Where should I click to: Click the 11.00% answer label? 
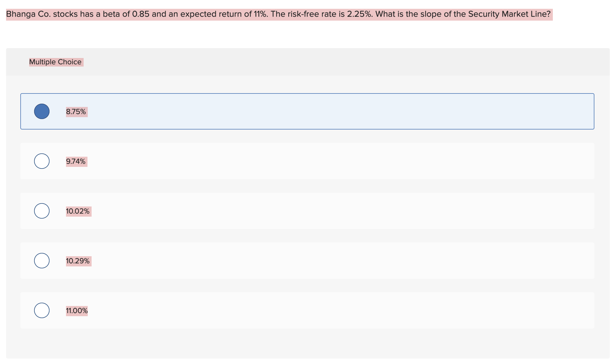[77, 310]
